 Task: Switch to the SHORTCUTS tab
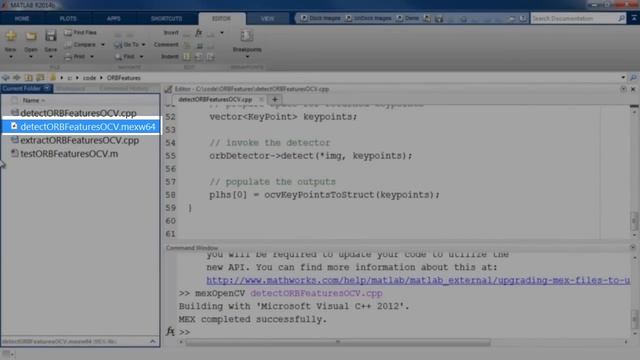point(166,18)
